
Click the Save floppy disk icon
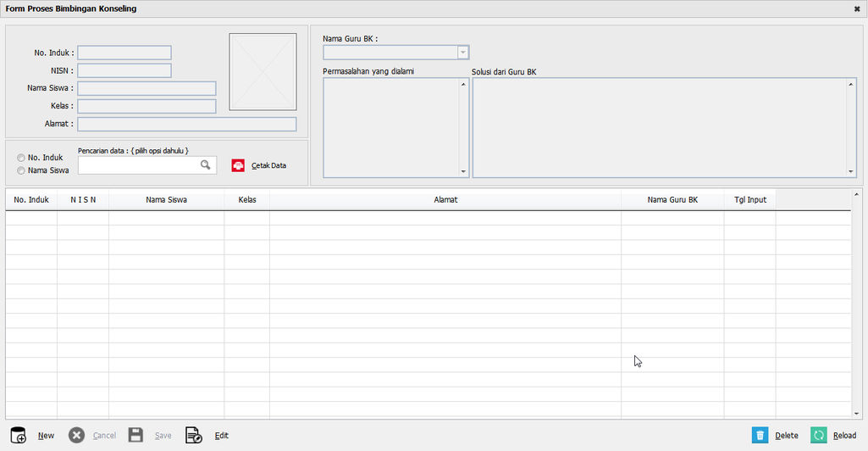[x=135, y=435]
